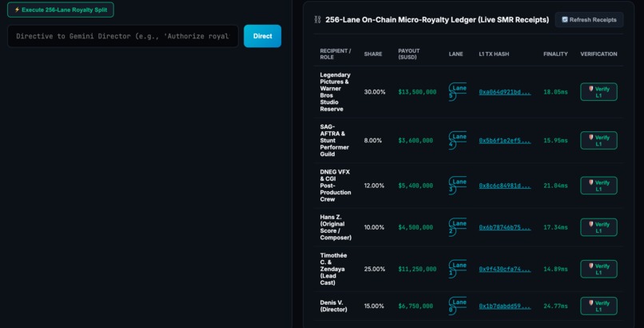644x328 pixels.
Task: Click the chain-link icon beside ledger title
Action: [x=317, y=20]
